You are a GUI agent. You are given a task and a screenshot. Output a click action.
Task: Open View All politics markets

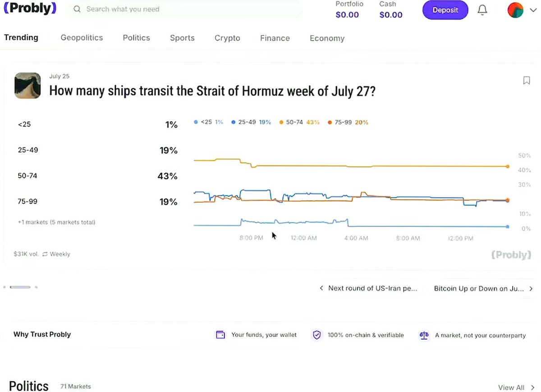tap(516, 387)
